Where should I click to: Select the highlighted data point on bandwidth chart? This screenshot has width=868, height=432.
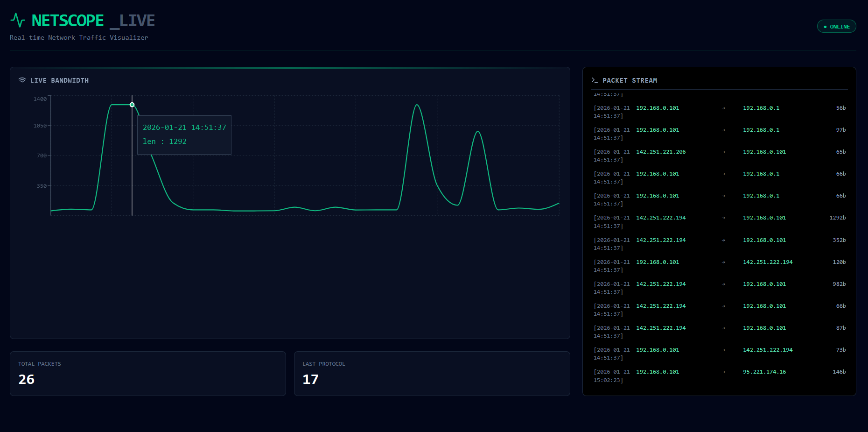(x=132, y=105)
